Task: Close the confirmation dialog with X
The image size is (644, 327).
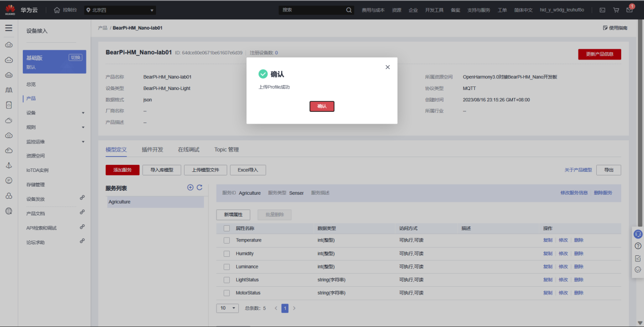Action: pos(388,67)
